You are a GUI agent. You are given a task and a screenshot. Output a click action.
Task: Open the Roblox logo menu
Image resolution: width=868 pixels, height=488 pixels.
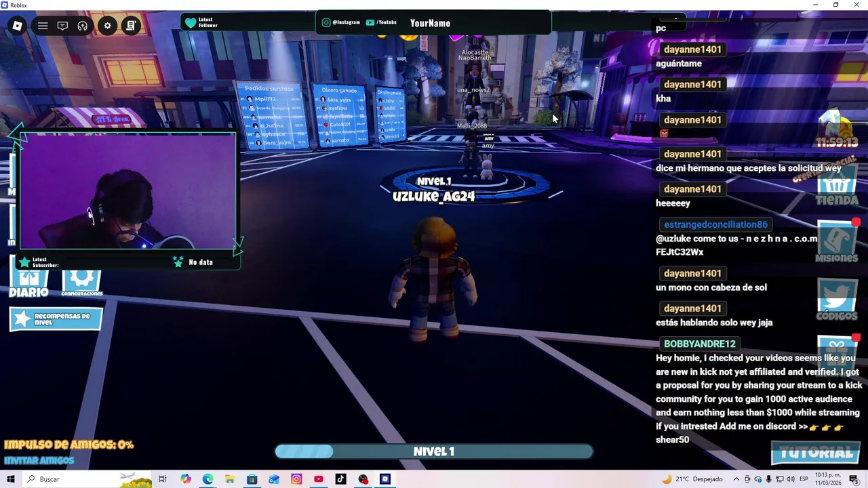pos(18,26)
